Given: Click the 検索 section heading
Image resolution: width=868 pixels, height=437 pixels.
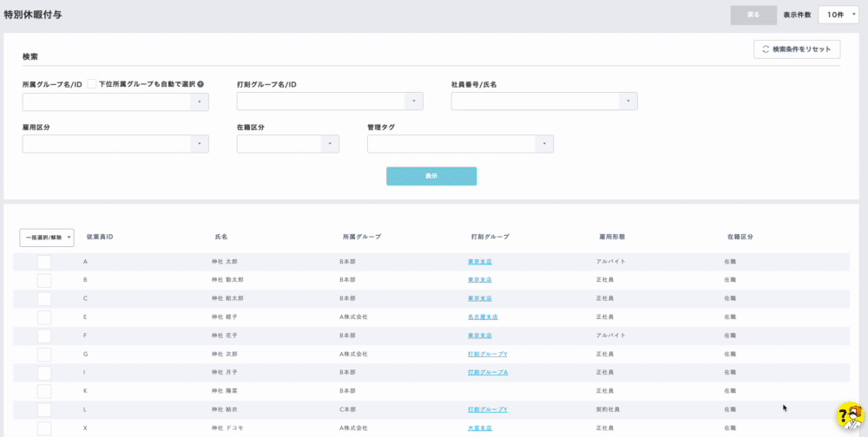Looking at the screenshot, I should 30,57.
